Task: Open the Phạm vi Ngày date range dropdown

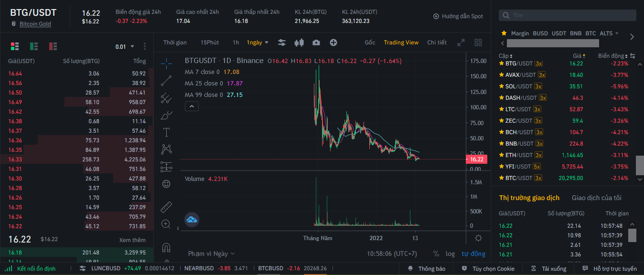Action: (x=212, y=254)
